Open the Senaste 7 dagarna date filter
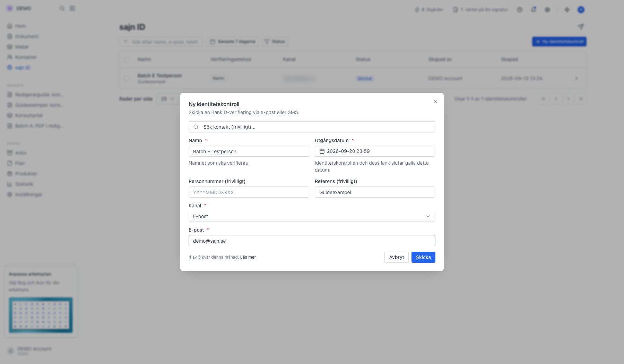The height and width of the screenshot is (364, 624). (x=233, y=42)
